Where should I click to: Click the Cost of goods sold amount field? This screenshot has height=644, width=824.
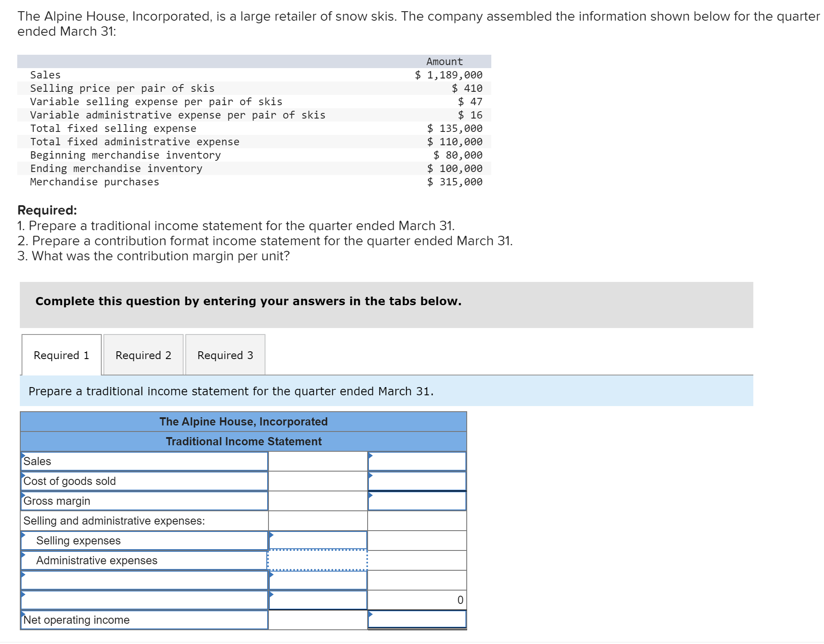point(416,480)
